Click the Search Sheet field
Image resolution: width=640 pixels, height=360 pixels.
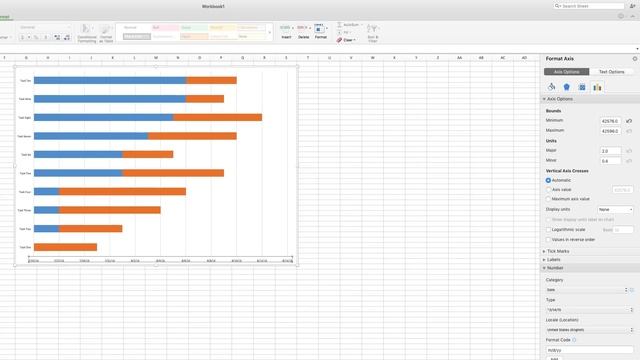589,6
